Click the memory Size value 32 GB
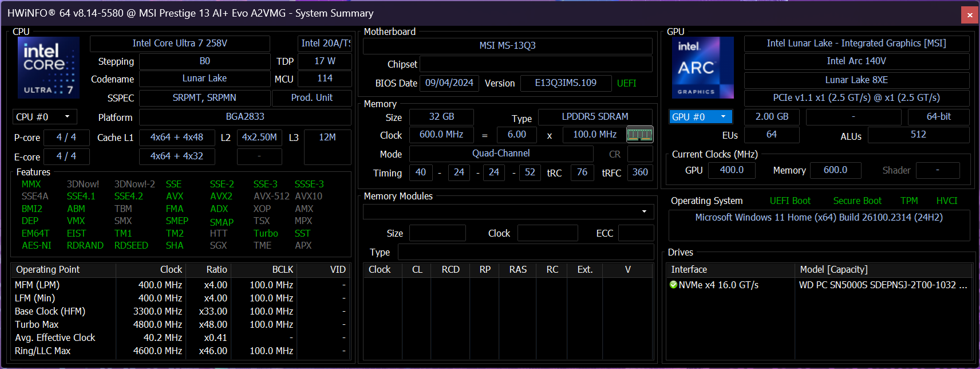Screen dimensions: 980x369 [x=441, y=117]
